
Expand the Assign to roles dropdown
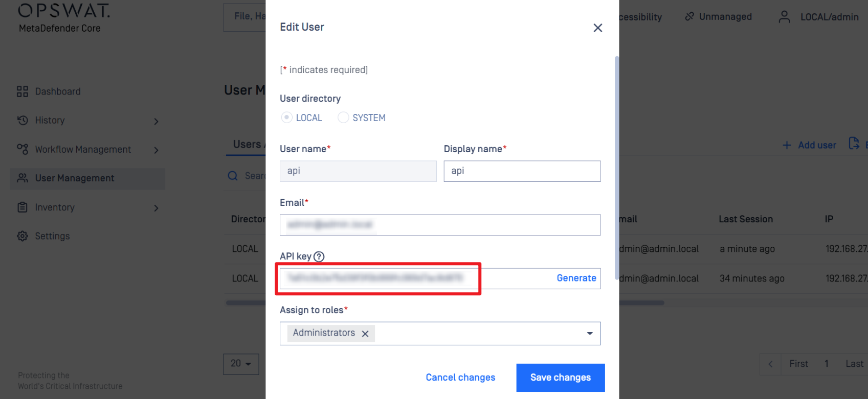point(590,334)
